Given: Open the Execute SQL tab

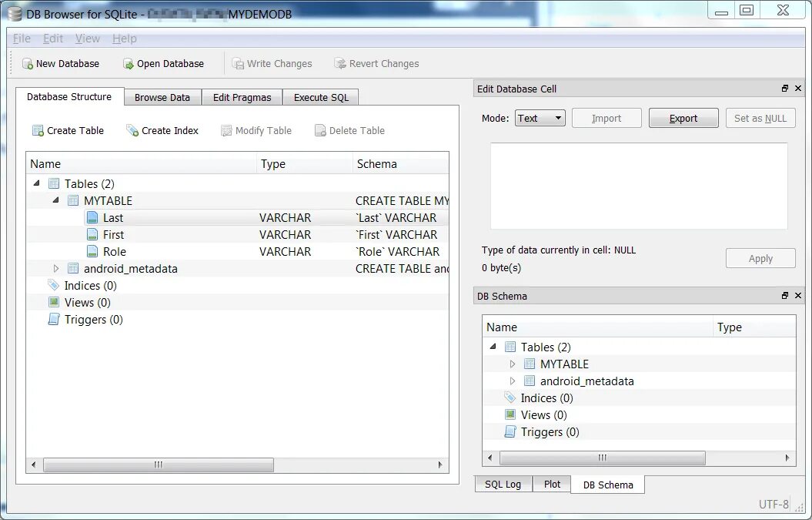Looking at the screenshot, I should tap(321, 98).
